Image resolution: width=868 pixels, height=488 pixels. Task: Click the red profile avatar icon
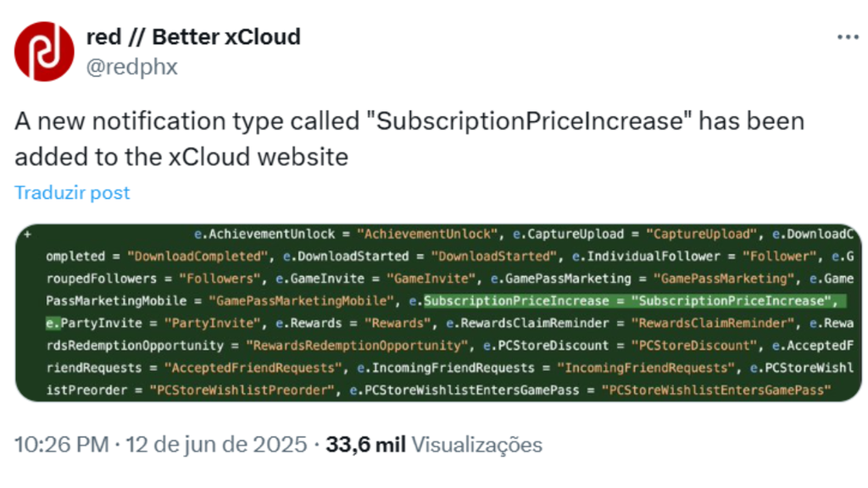coord(44,52)
